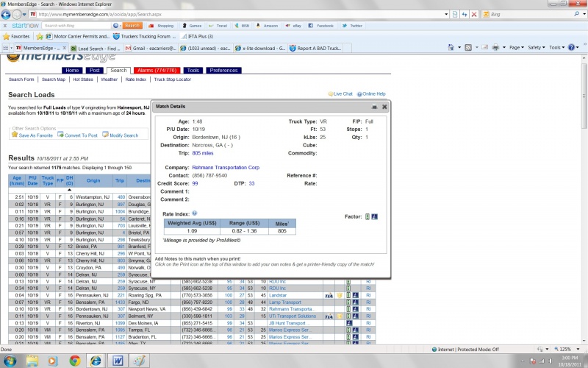Click the blue Factor icon in Match Details
The width and height of the screenshot is (588, 368).
point(374,216)
